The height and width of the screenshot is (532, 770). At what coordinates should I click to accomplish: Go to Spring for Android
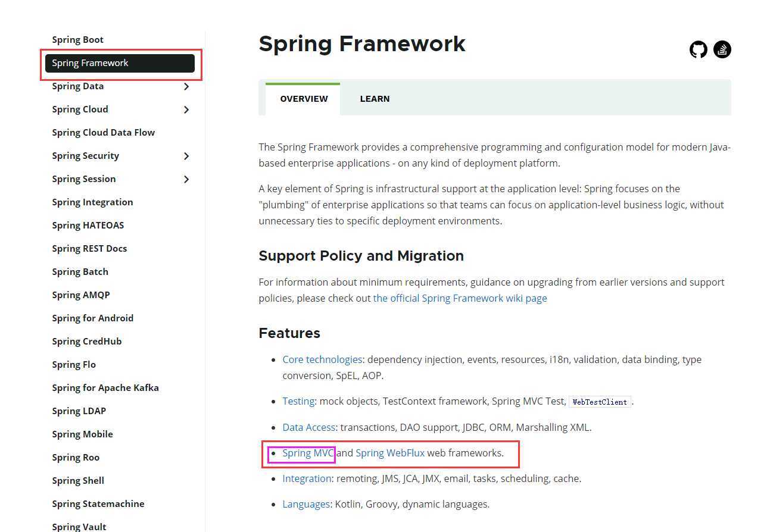click(92, 318)
